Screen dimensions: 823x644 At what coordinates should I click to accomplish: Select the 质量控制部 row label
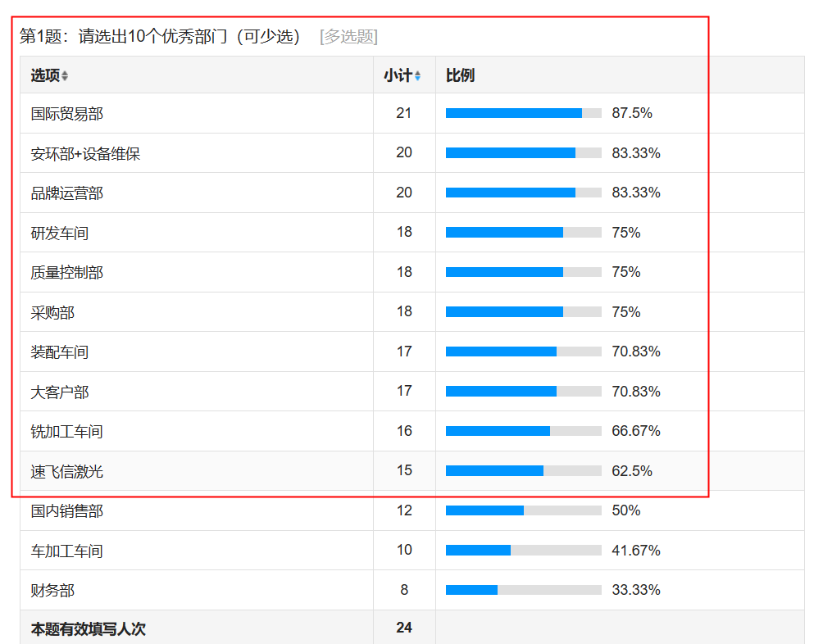coord(67,273)
